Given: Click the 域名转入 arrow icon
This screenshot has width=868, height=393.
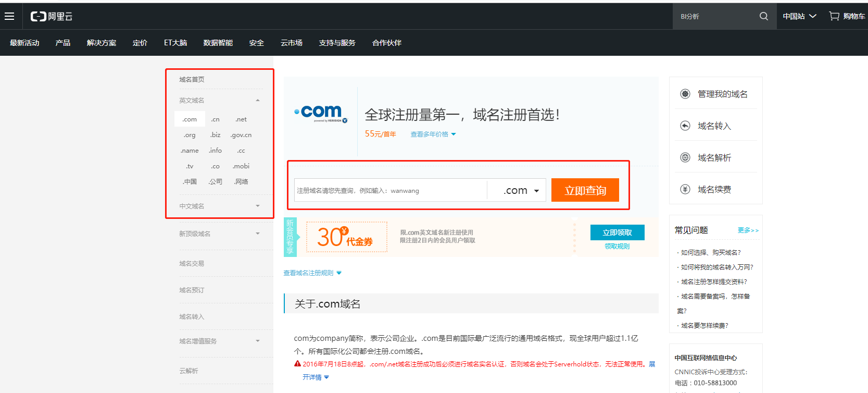Looking at the screenshot, I should 685,126.
